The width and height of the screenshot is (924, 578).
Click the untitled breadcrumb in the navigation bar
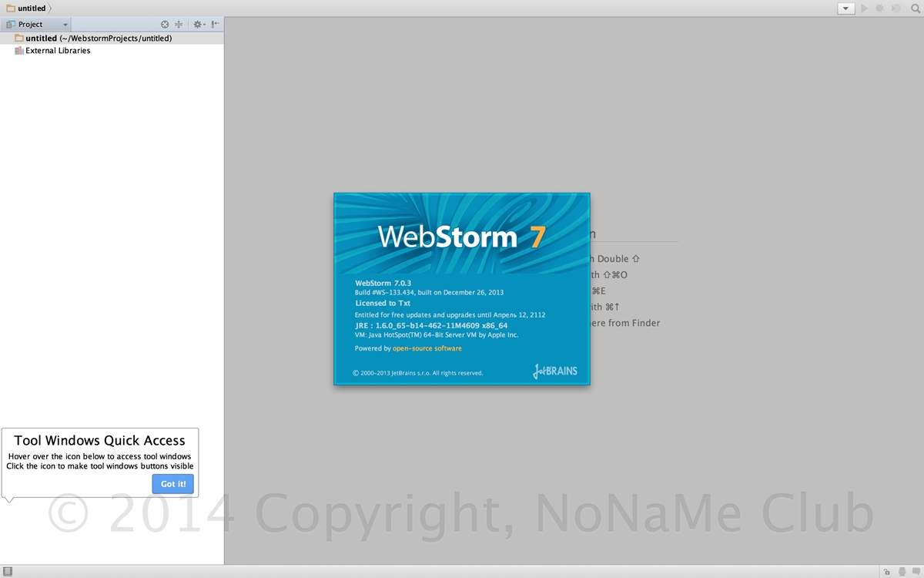[x=26, y=8]
